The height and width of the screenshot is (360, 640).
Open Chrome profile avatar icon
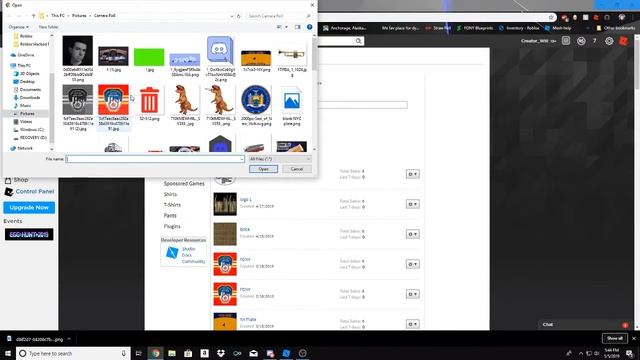(x=622, y=17)
